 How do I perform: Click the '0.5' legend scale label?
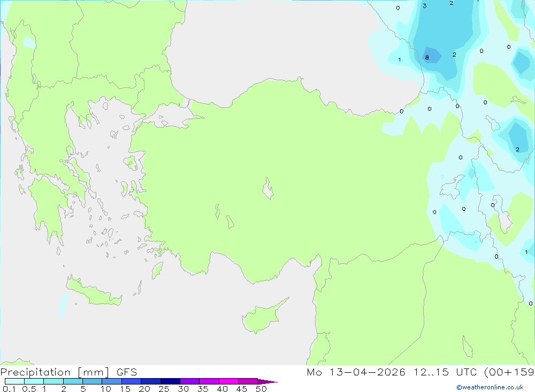point(29,389)
